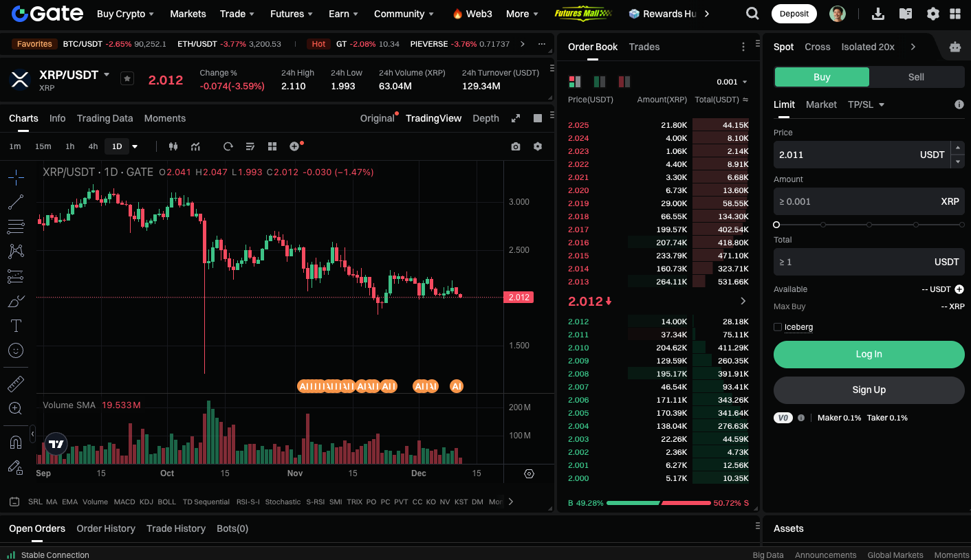Open the chart interval dropdown arrow
Viewport: 971px width, 560px height.
point(135,146)
